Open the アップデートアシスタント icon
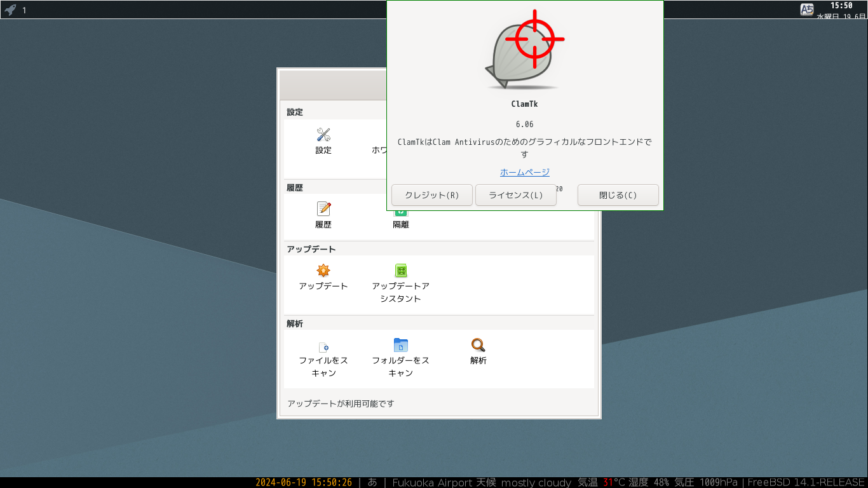This screenshot has height=488, width=868. [400, 271]
